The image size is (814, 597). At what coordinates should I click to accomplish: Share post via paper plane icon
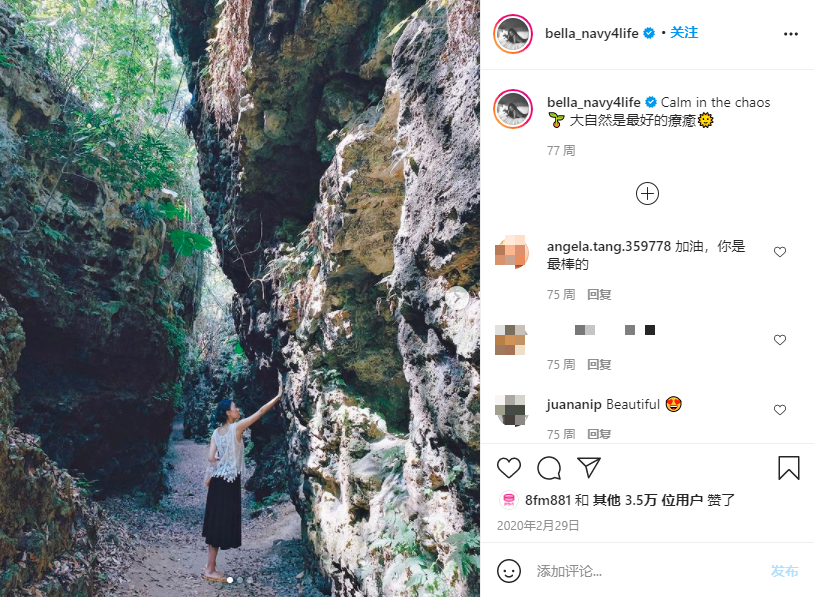[x=589, y=467]
